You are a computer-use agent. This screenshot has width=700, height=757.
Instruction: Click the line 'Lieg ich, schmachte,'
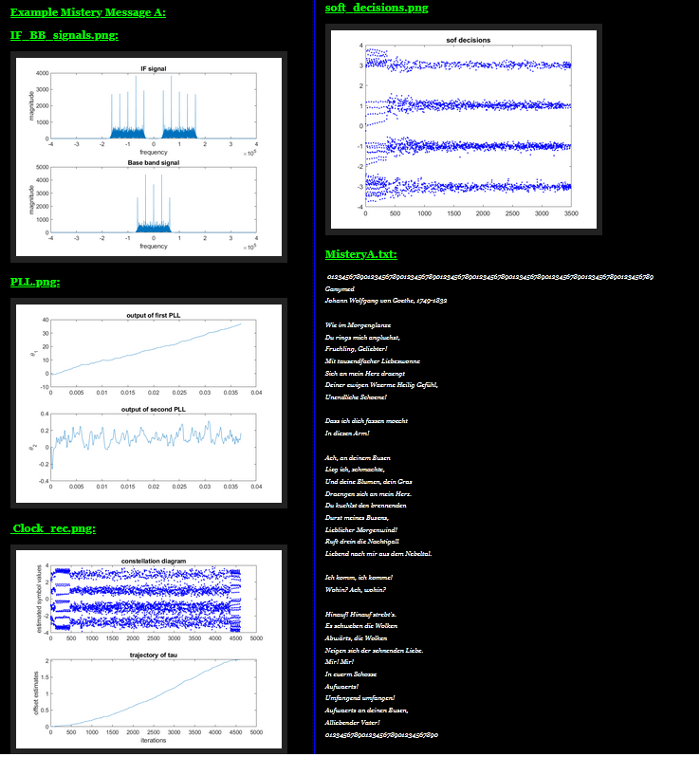[355, 470]
